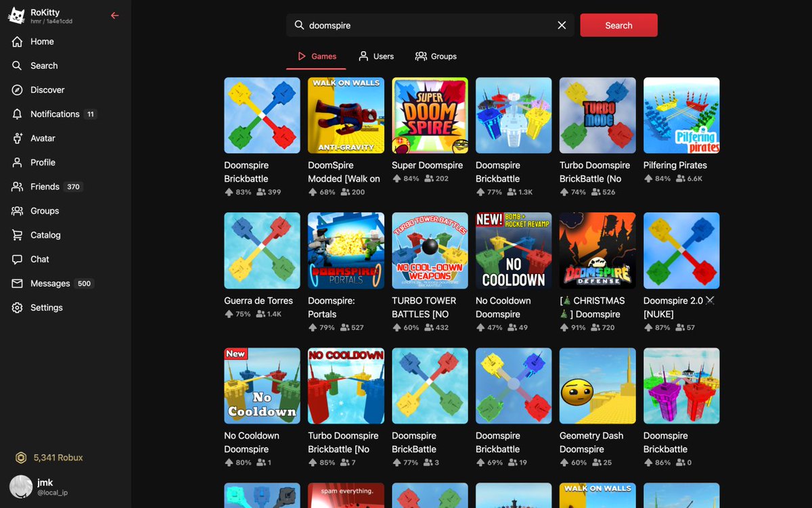Open Turbo Doomspire BrickBattle Turbo Mode thumbnail
812x508 pixels.
tap(597, 116)
